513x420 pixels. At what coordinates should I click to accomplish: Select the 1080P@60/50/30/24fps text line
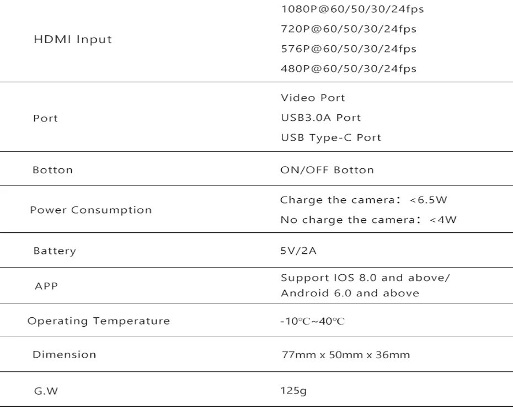click(352, 9)
